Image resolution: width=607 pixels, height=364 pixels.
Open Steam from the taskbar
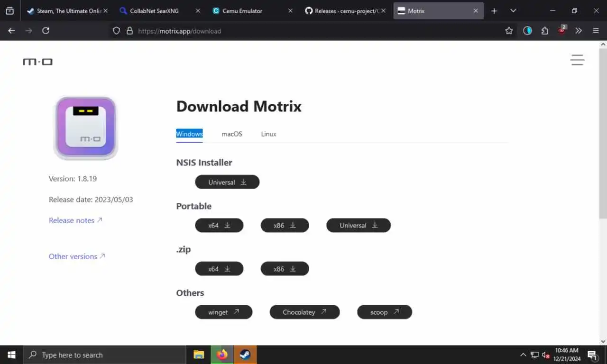(245, 355)
